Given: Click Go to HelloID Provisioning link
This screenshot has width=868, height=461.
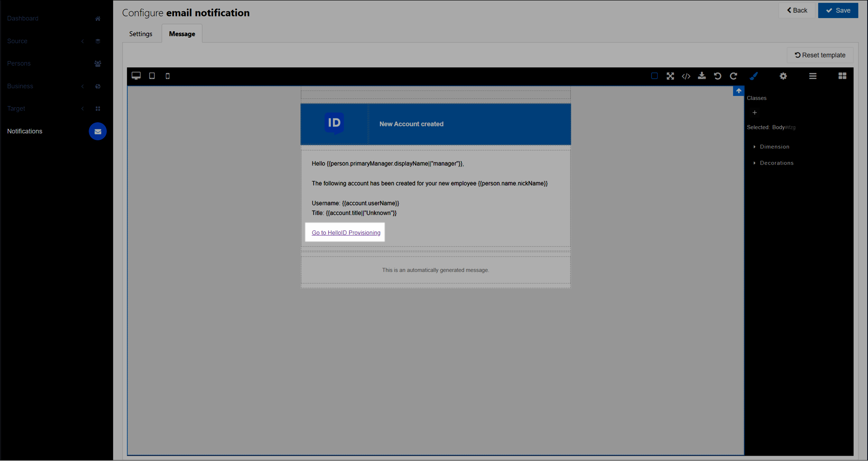Looking at the screenshot, I should click(x=346, y=233).
